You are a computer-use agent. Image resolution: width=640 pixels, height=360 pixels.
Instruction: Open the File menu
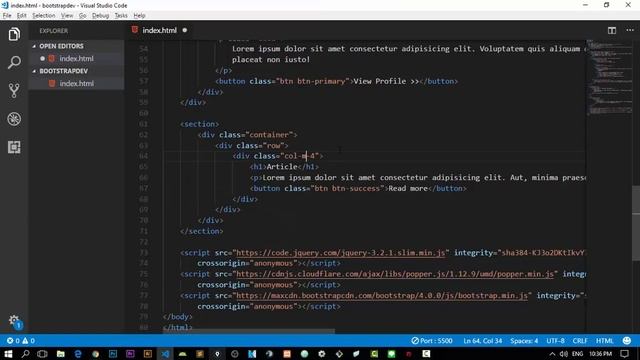7,16
